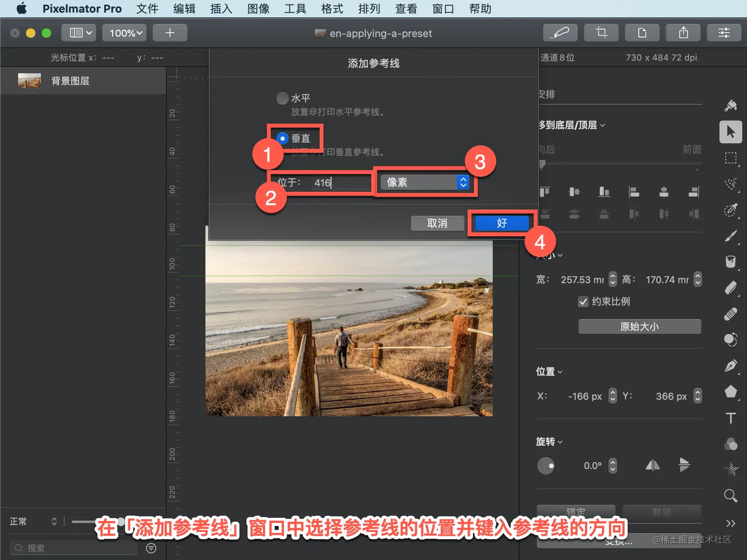Select the Paint brush tool
The image size is (747, 560).
point(731,236)
